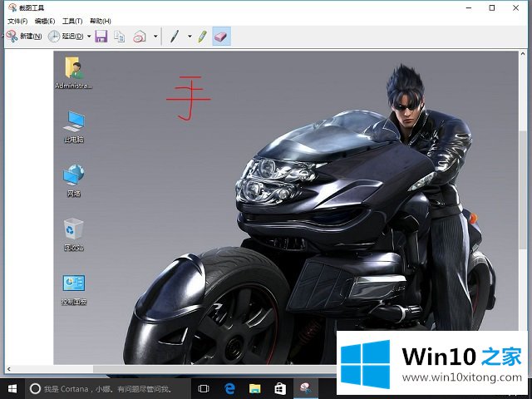Expand the Delay (延迟) dropdown arrow
This screenshot has width=532, height=399.
coord(89,37)
